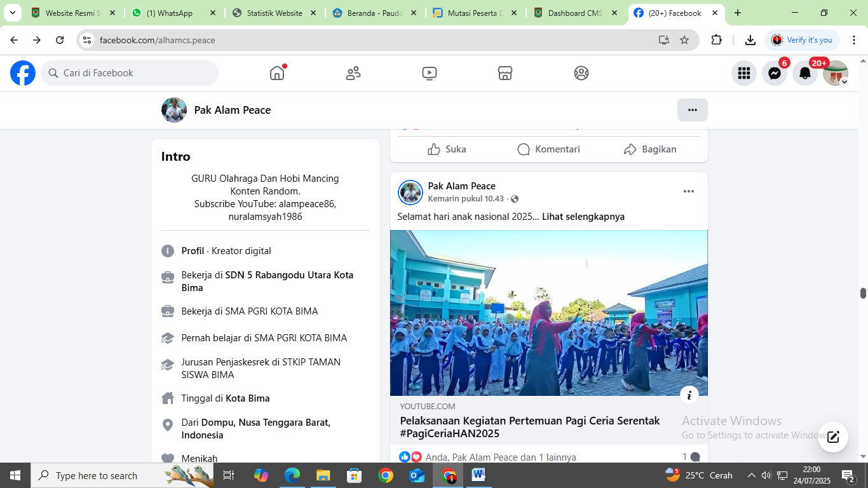Click the link info icon on video

click(x=689, y=395)
